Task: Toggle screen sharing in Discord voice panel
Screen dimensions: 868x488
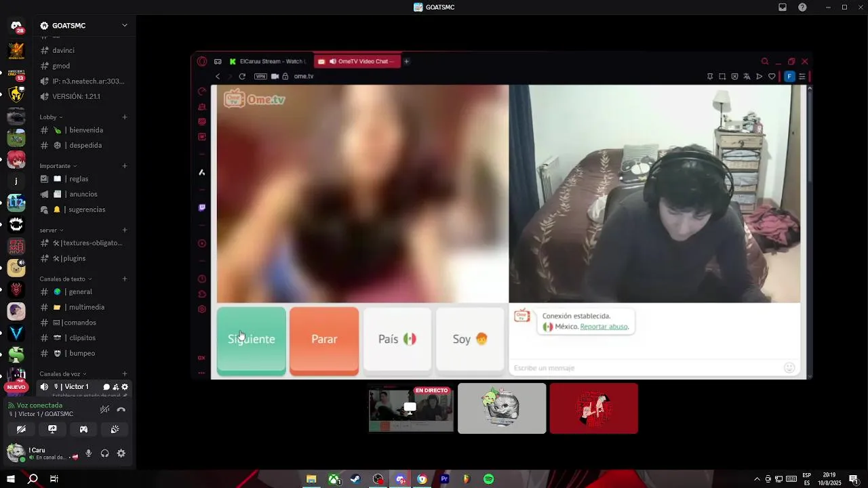Action: [x=52, y=429]
